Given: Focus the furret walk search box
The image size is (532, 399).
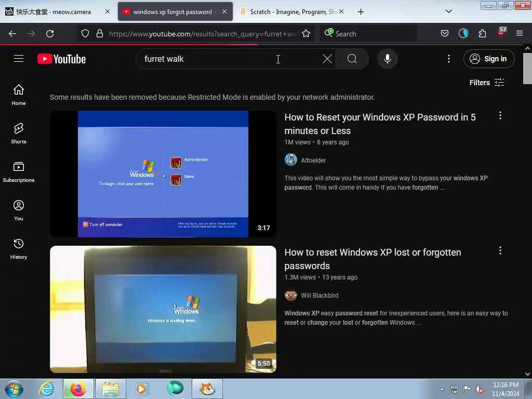Looking at the screenshot, I should point(231,59).
